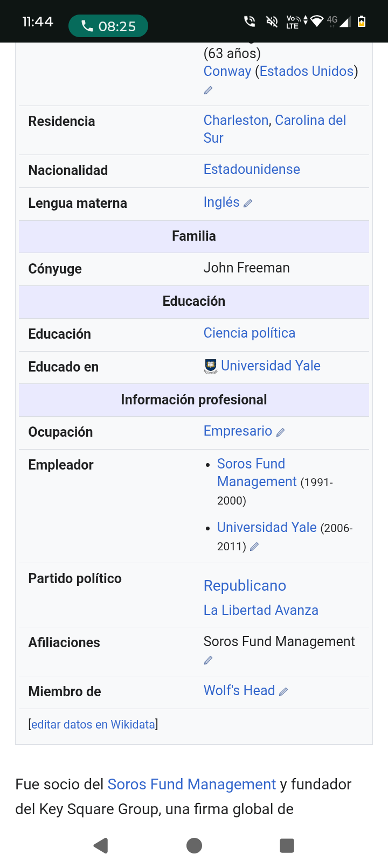Screen dimensions: 388x868
Task: Open the Estados Unidos link
Action: click(x=307, y=71)
